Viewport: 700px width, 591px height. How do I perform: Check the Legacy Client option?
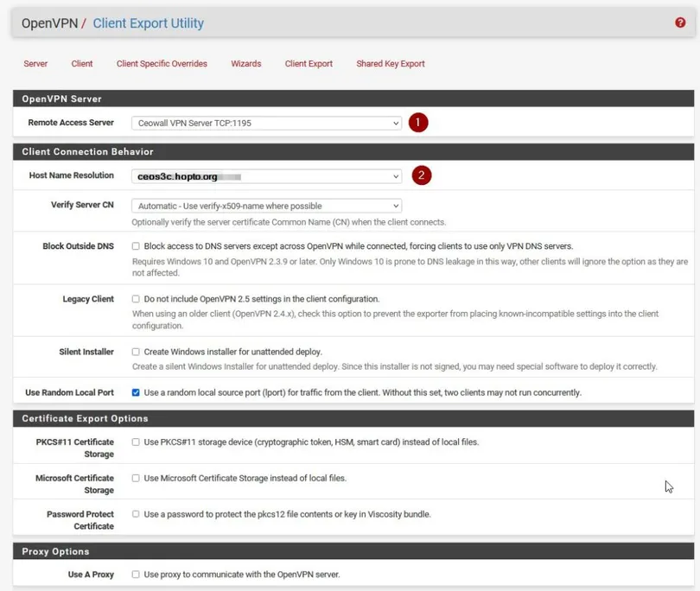pyautogui.click(x=136, y=299)
